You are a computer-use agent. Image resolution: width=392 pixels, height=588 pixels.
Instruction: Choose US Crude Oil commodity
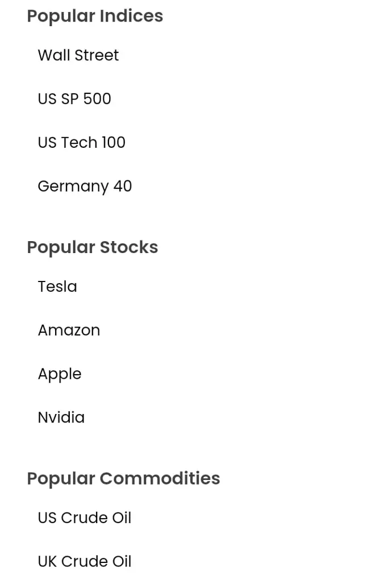[x=84, y=518]
